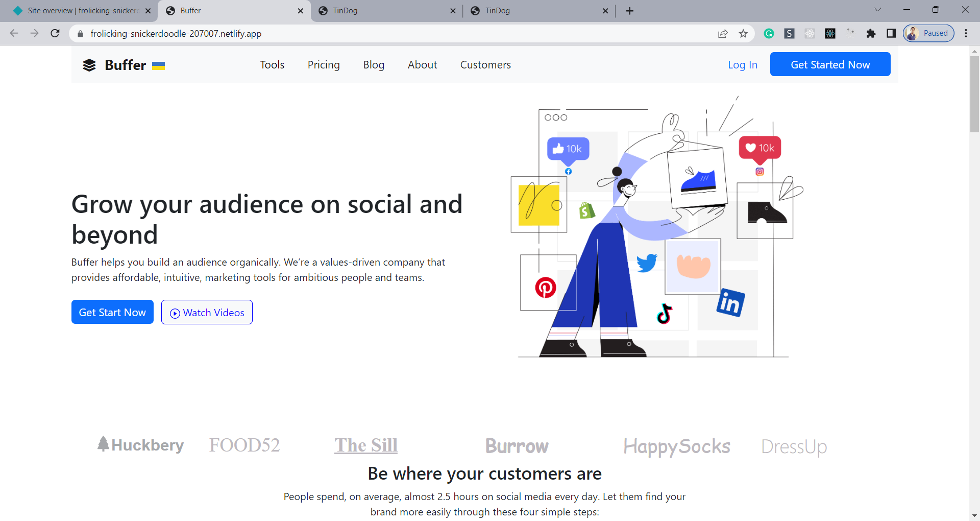Open a new browser tab
Image resolution: width=980 pixels, height=521 pixels.
click(x=630, y=11)
